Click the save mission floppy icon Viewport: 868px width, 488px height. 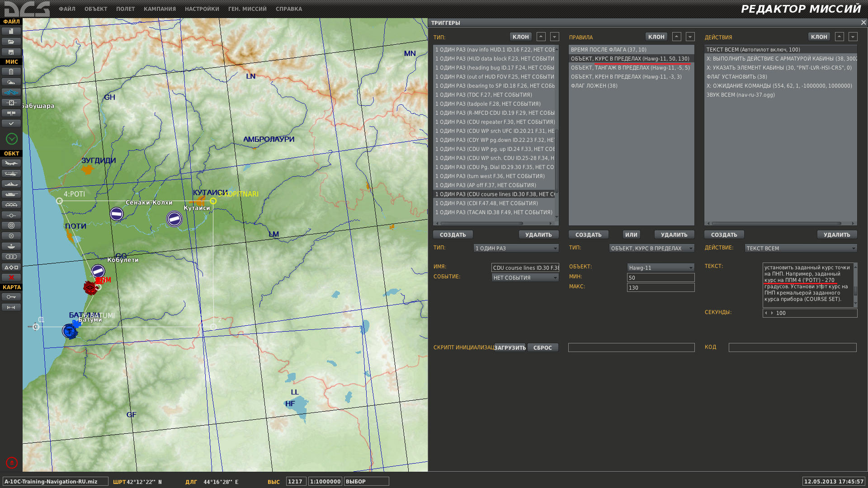(x=11, y=52)
